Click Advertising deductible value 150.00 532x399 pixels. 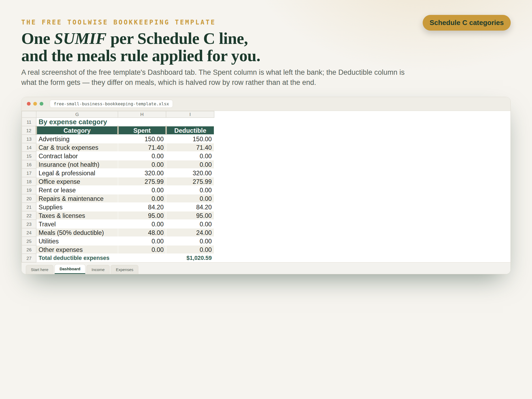click(190, 139)
